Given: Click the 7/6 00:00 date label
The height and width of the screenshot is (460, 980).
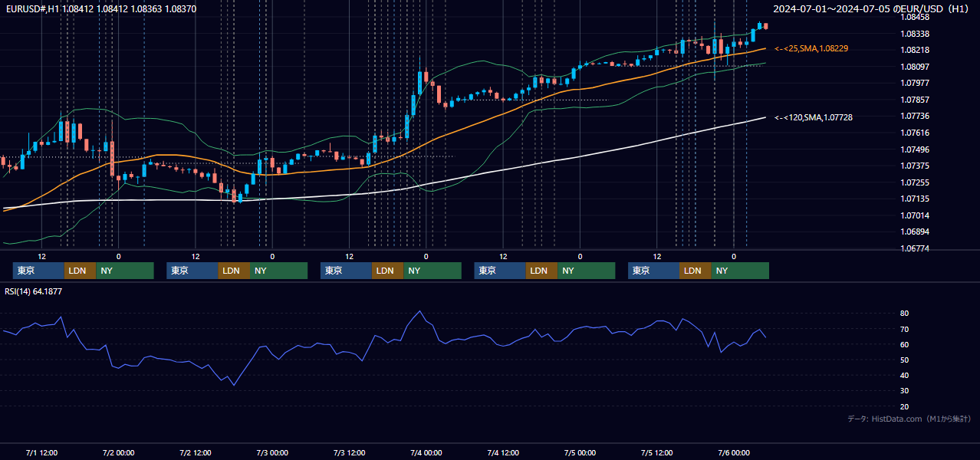Looking at the screenshot, I should [x=734, y=452].
